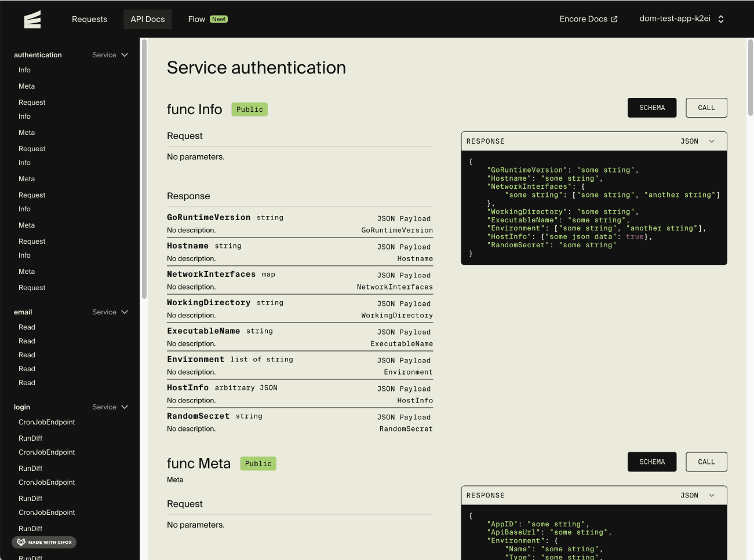Click the Encore logo icon
Screen dimensions: 754x560
tap(32, 19)
